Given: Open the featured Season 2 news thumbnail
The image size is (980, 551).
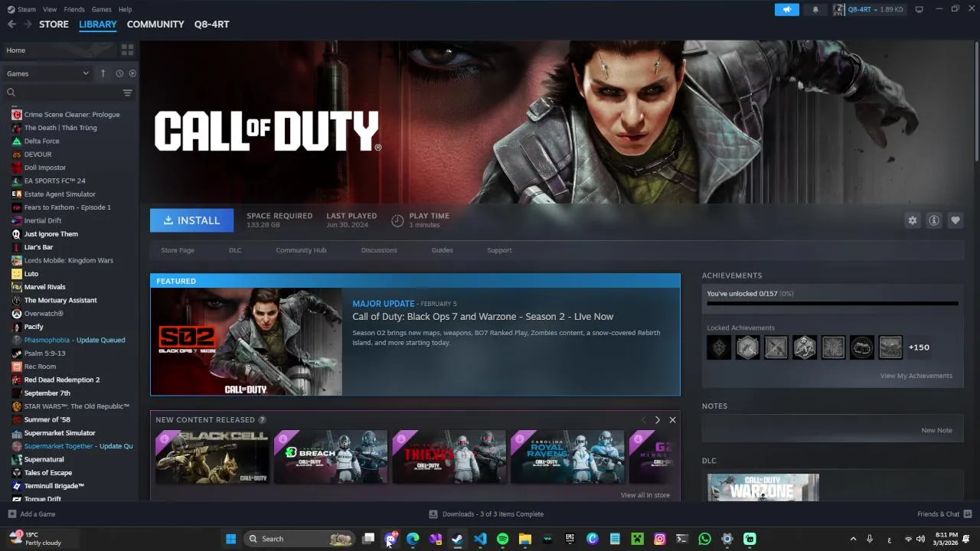Looking at the screenshot, I should point(247,341).
